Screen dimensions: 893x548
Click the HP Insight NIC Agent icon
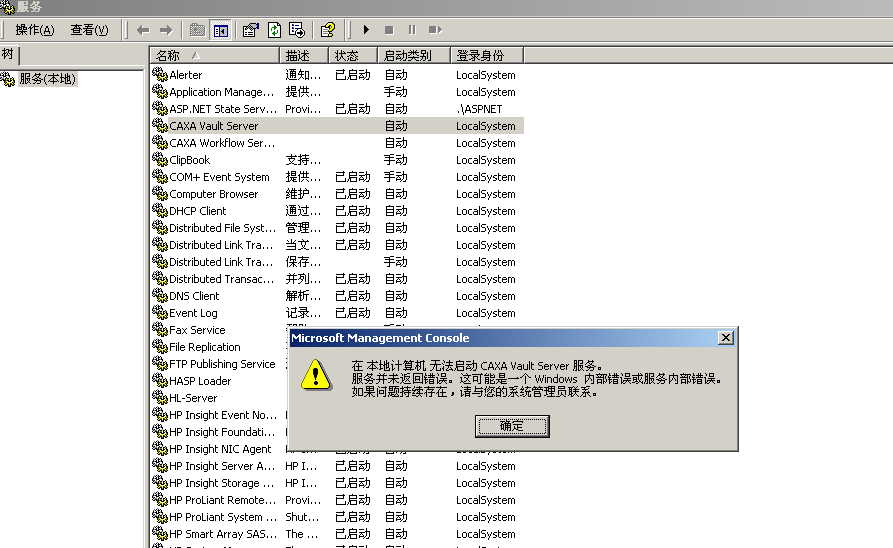(x=160, y=449)
